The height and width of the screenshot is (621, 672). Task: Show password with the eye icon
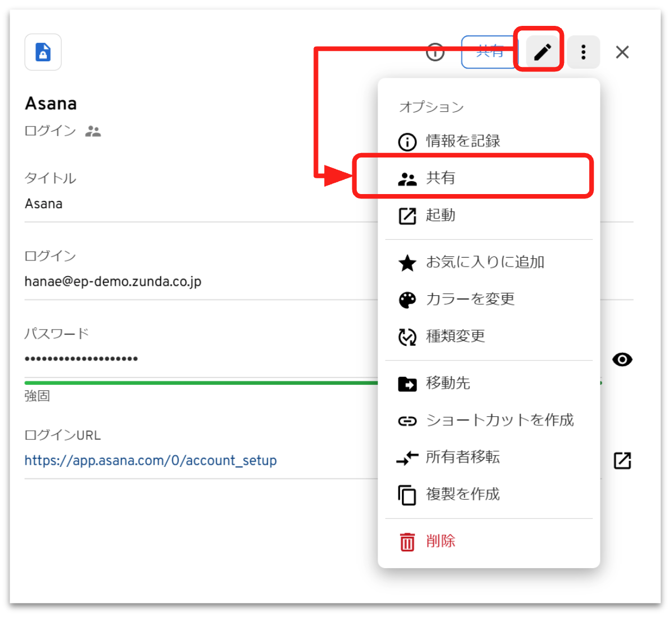(622, 359)
